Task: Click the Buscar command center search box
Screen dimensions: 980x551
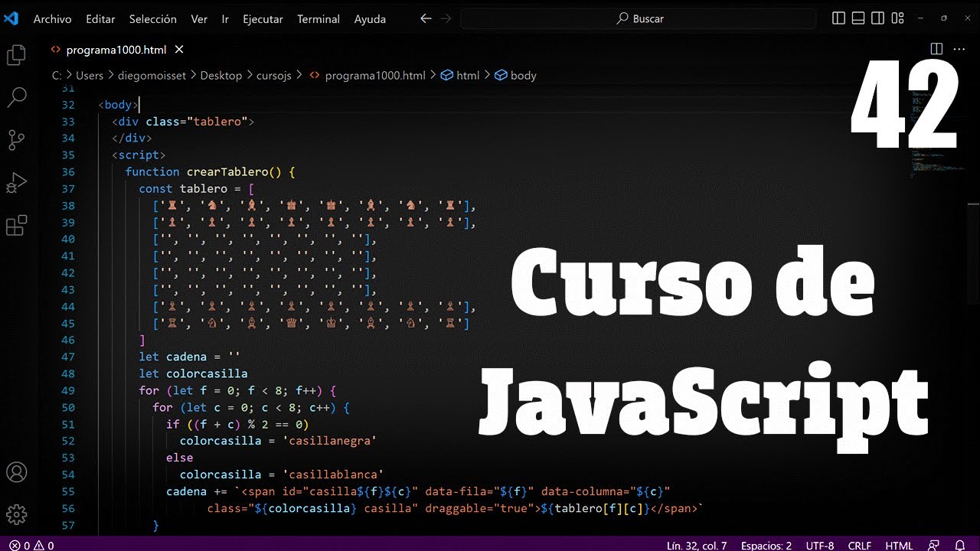Action: coord(640,18)
